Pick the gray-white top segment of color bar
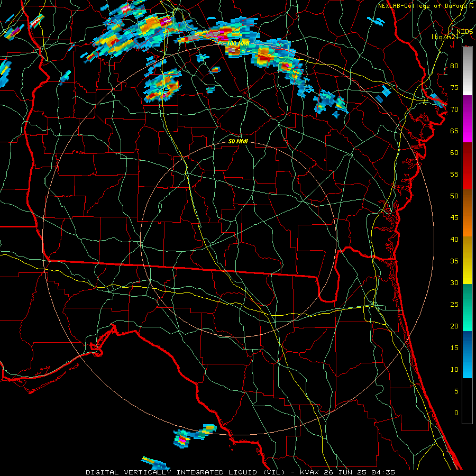Viewport: 476px width, 476px height. click(x=467, y=71)
